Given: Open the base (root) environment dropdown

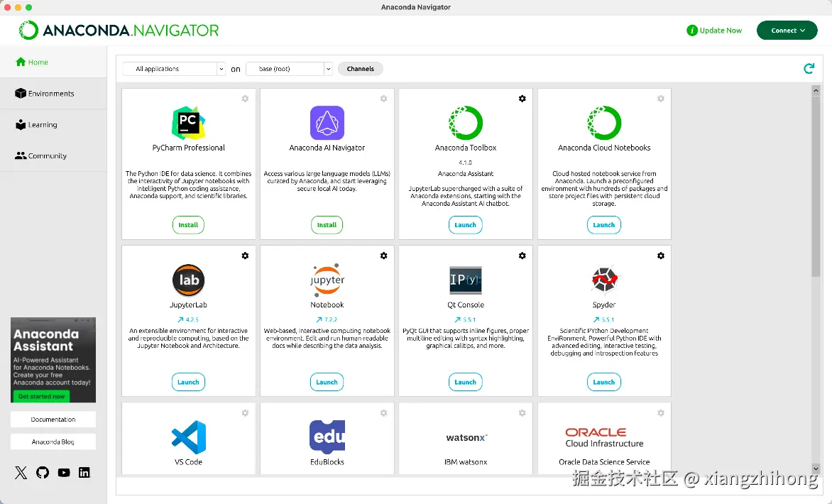Looking at the screenshot, I should pos(289,69).
